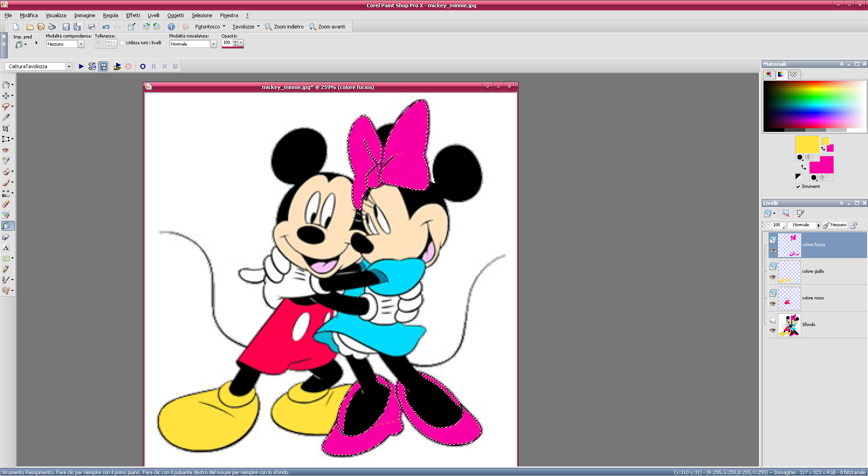Select the Pan hand tool

click(x=6, y=84)
